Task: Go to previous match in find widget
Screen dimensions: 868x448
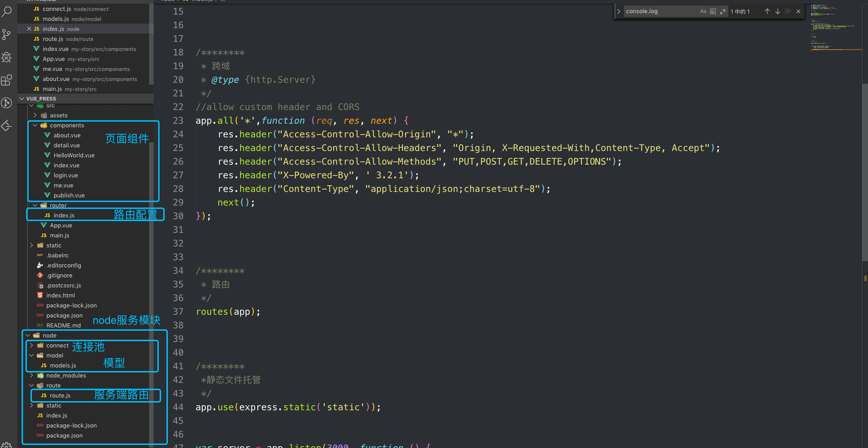Action: [x=767, y=11]
